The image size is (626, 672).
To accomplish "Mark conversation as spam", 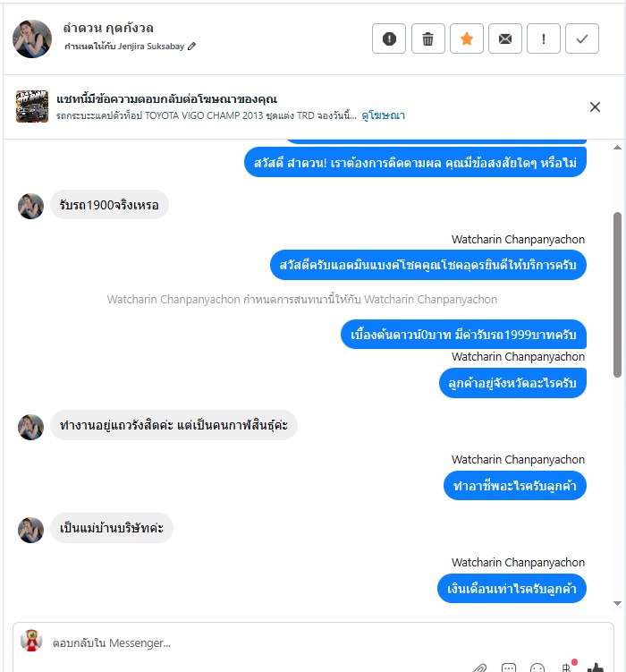I will pos(389,38).
